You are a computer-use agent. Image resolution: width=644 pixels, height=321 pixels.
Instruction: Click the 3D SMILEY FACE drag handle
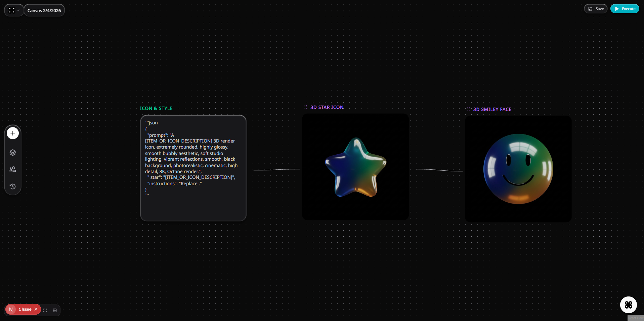pyautogui.click(x=469, y=109)
